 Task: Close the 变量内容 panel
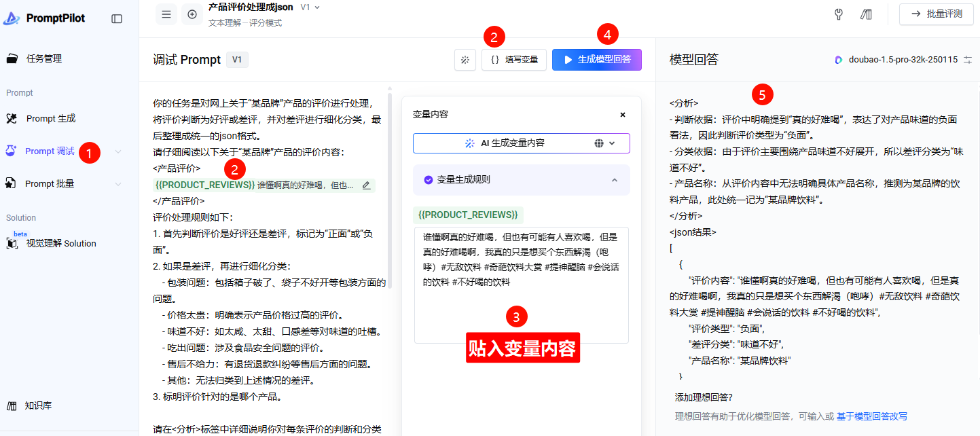[x=623, y=115]
